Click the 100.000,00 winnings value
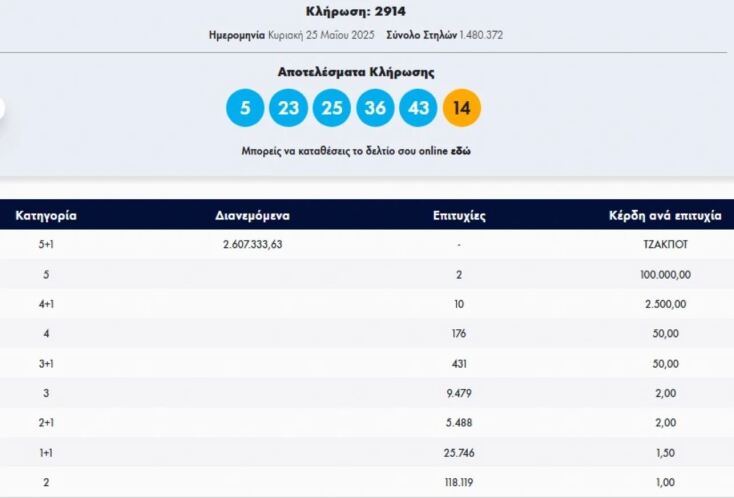This screenshot has width=734, height=498. [661, 273]
